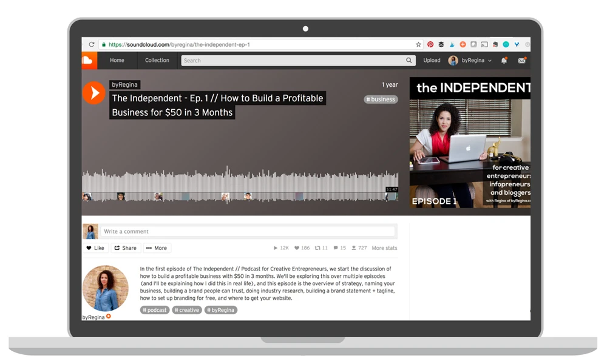
Task: Click the search magnifier icon
Action: pos(409,60)
